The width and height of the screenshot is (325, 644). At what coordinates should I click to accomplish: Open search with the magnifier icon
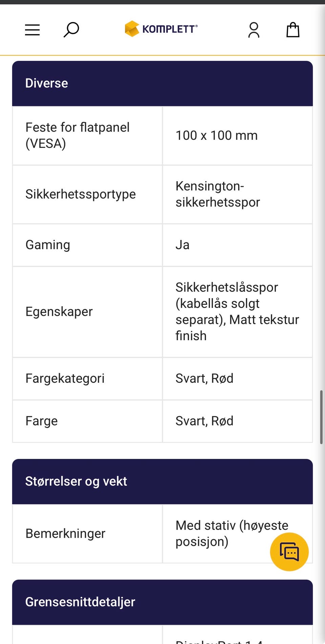[71, 30]
